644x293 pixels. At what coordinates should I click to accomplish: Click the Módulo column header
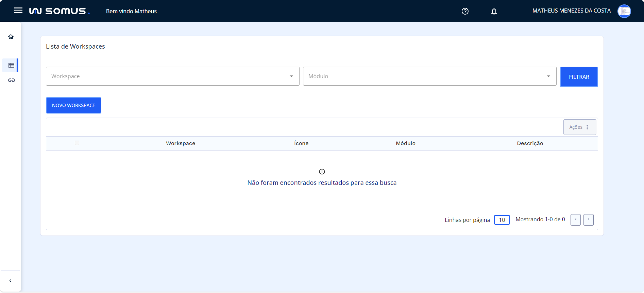tap(405, 143)
